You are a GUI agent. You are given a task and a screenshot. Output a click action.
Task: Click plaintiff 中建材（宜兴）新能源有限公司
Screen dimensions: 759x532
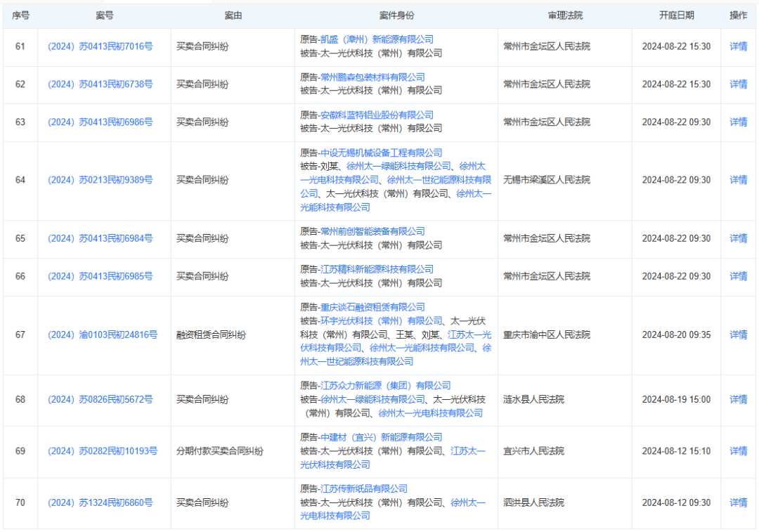(x=381, y=437)
